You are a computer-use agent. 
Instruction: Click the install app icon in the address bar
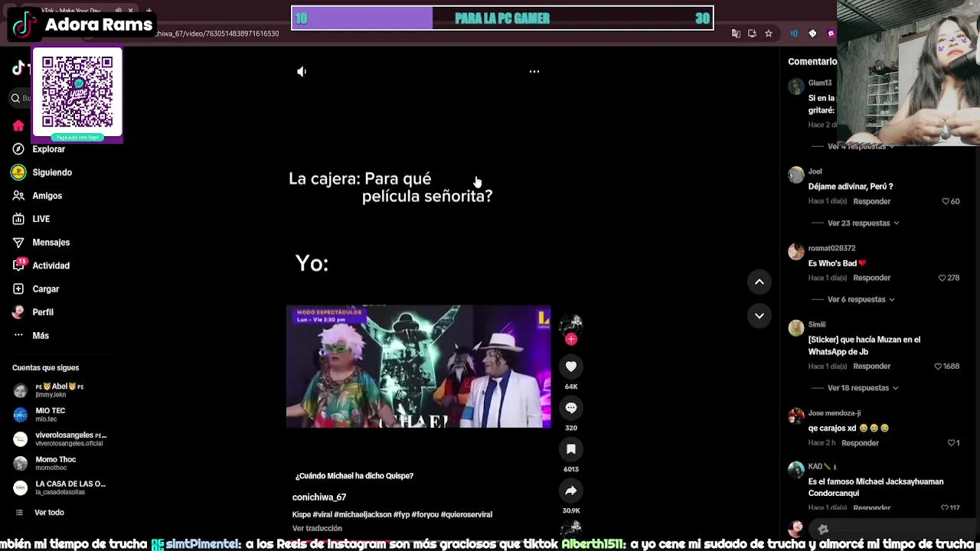pos(752,34)
